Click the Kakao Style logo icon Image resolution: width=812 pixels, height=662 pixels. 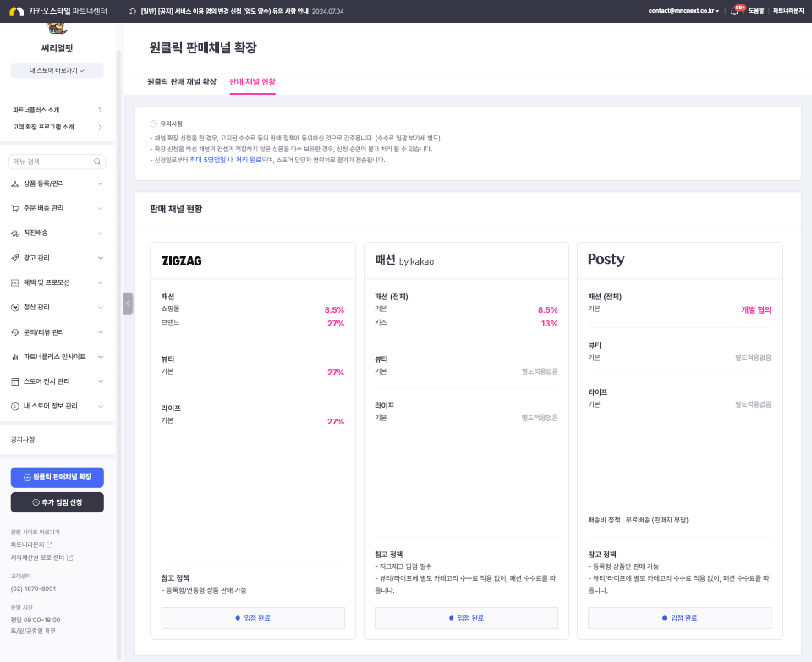(16, 11)
